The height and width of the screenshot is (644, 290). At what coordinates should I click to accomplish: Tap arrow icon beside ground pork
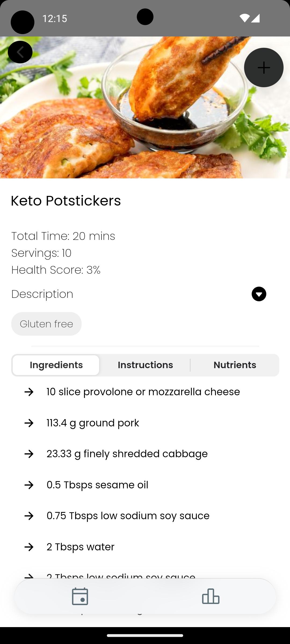(29, 423)
